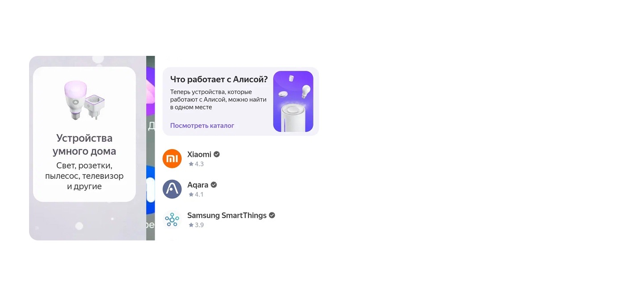
Task: Follow the Посмотреть каталог link
Action: pyautogui.click(x=202, y=126)
